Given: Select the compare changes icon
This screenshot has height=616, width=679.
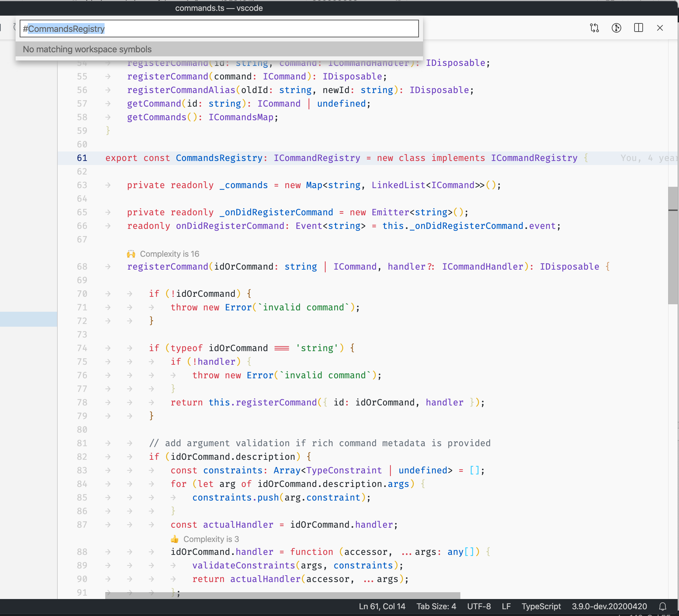Looking at the screenshot, I should [x=595, y=28].
